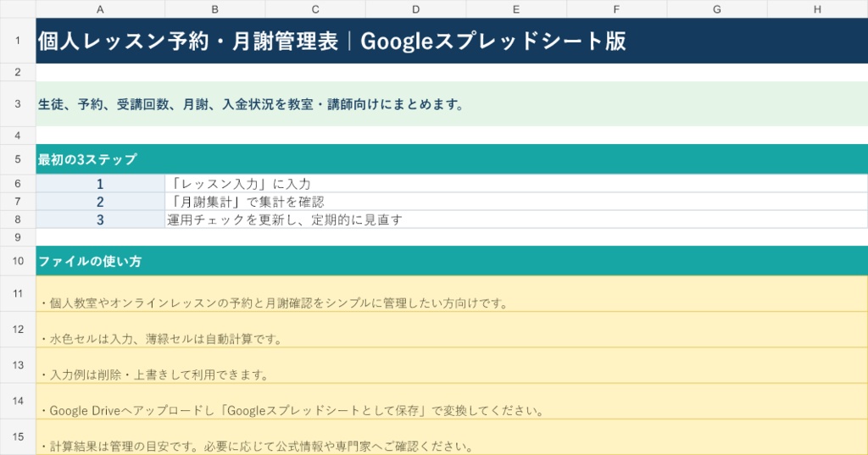Viewport: 868px width, 455px height.
Task: Select column H header
Action: point(818,8)
